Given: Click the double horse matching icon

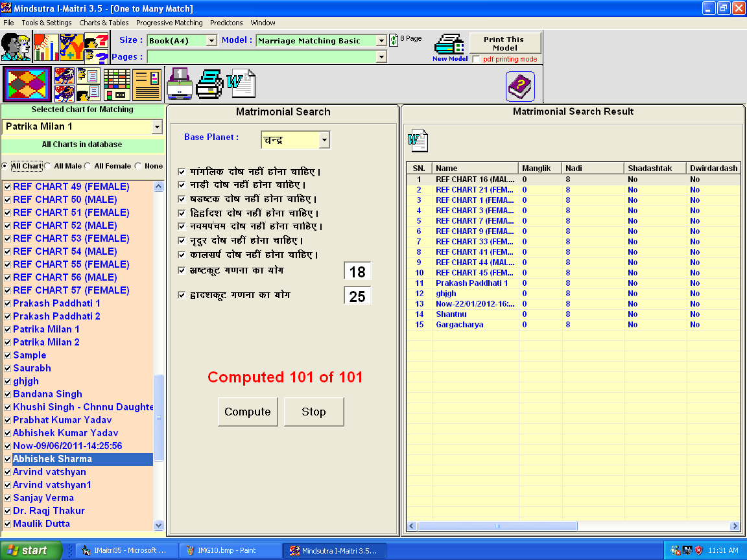Looking at the screenshot, I should click(x=64, y=84).
